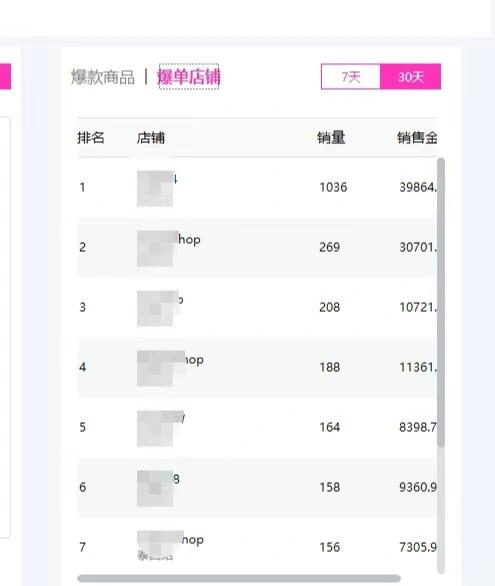
Task: Click the pink button on the left edge
Action: [5, 76]
